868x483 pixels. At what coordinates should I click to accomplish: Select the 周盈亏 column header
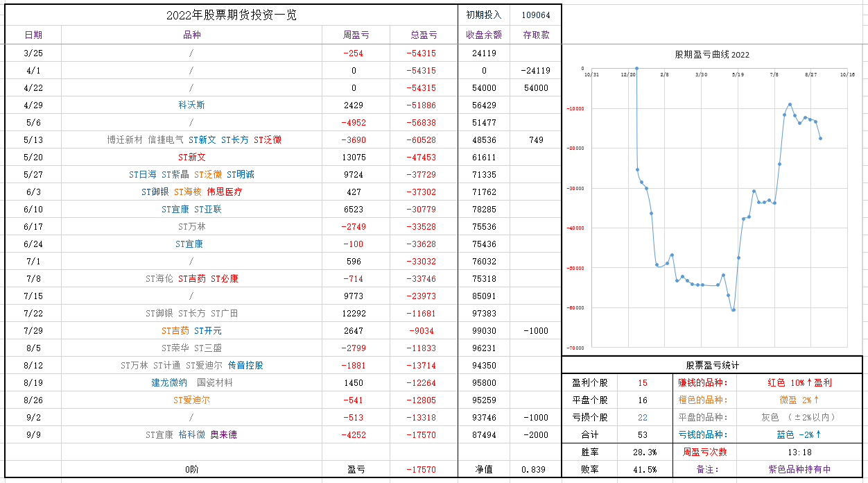(356, 35)
